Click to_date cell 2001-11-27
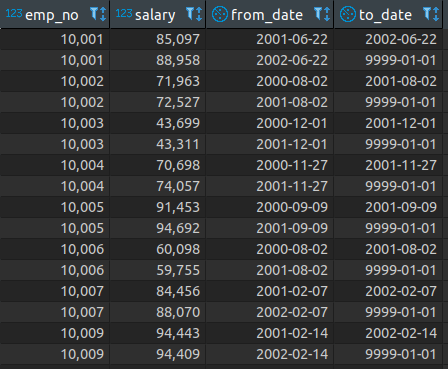This screenshot has height=369, width=448. click(x=388, y=165)
